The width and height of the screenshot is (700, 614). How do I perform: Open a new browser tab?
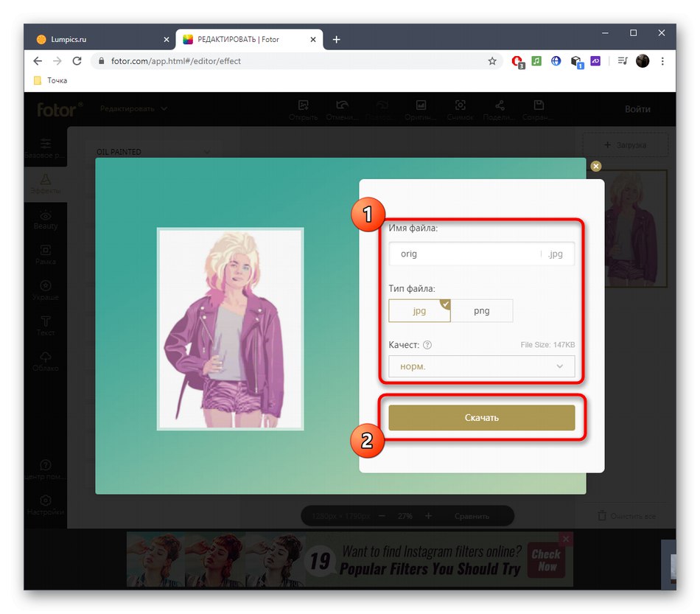pyautogui.click(x=336, y=40)
